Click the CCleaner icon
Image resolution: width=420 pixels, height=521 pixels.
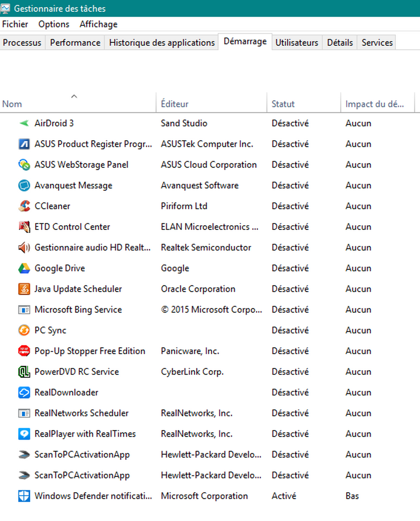24,206
